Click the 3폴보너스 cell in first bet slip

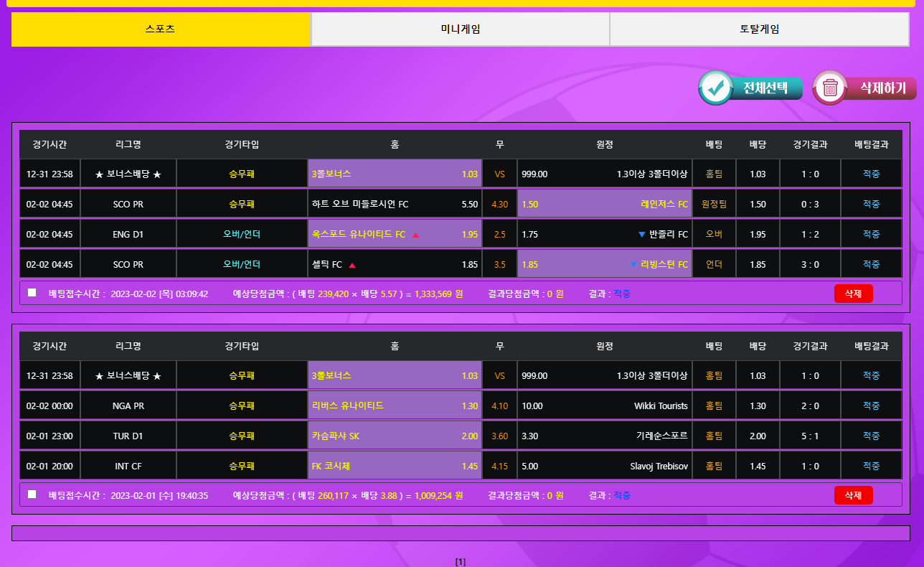point(395,174)
